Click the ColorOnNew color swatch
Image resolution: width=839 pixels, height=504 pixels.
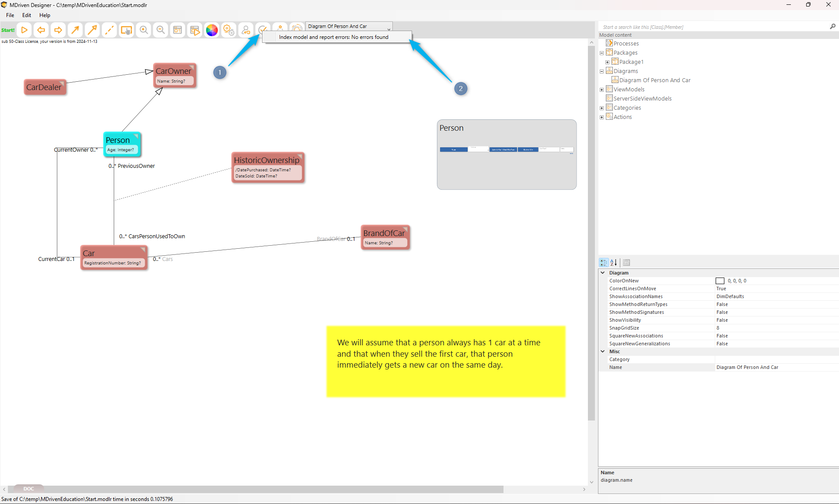point(720,281)
